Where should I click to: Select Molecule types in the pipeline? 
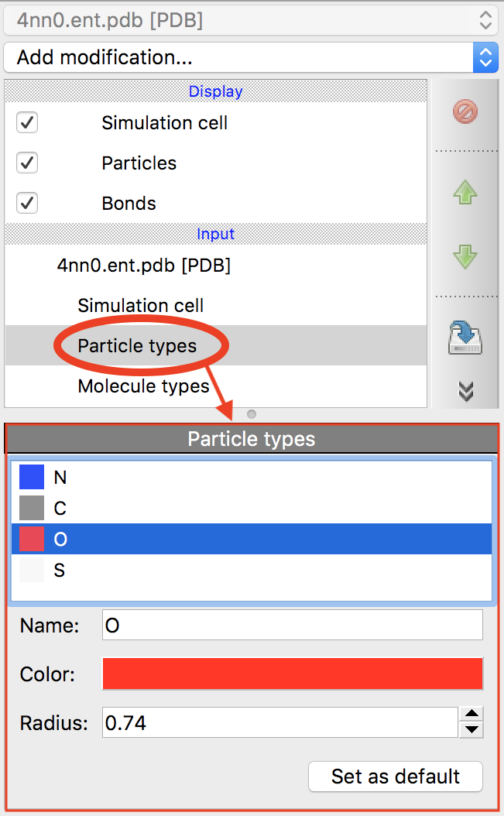click(143, 386)
